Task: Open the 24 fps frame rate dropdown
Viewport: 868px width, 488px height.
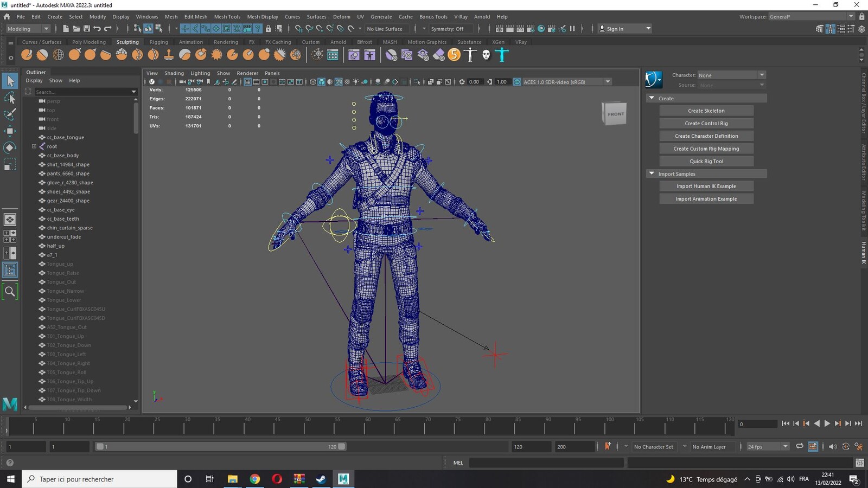Action: point(768,447)
